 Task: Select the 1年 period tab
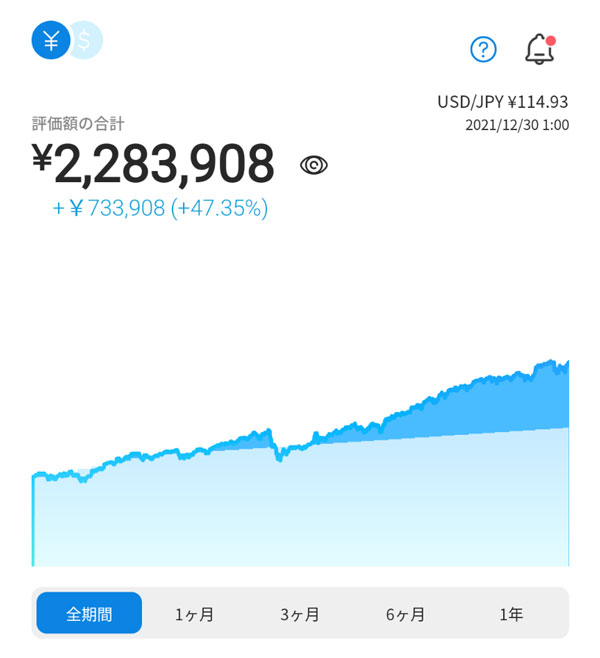pyautogui.click(x=511, y=613)
